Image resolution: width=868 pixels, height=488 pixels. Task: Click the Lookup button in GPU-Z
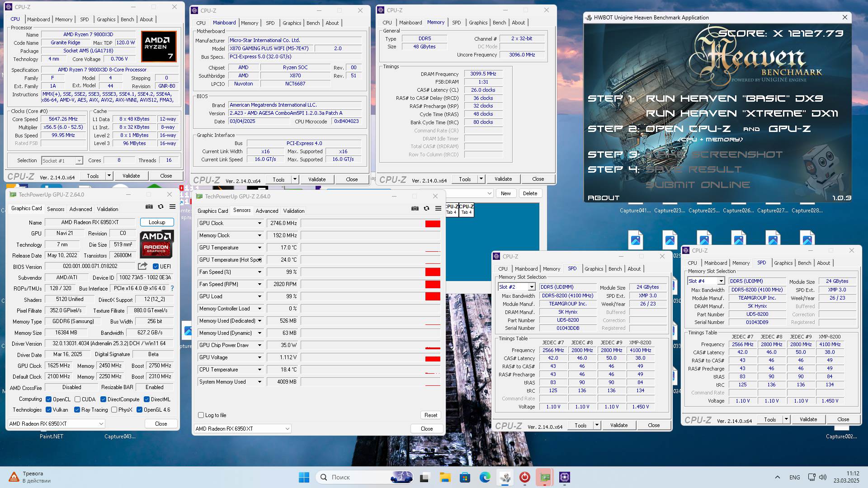[x=157, y=222]
